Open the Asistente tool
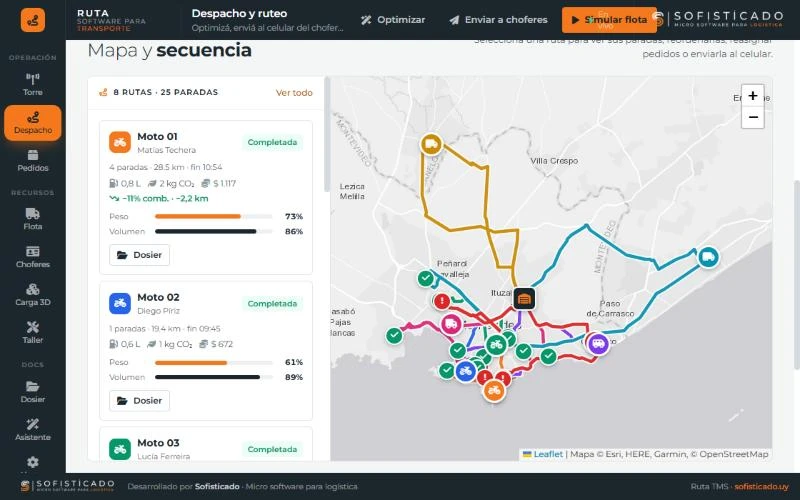 (33, 430)
